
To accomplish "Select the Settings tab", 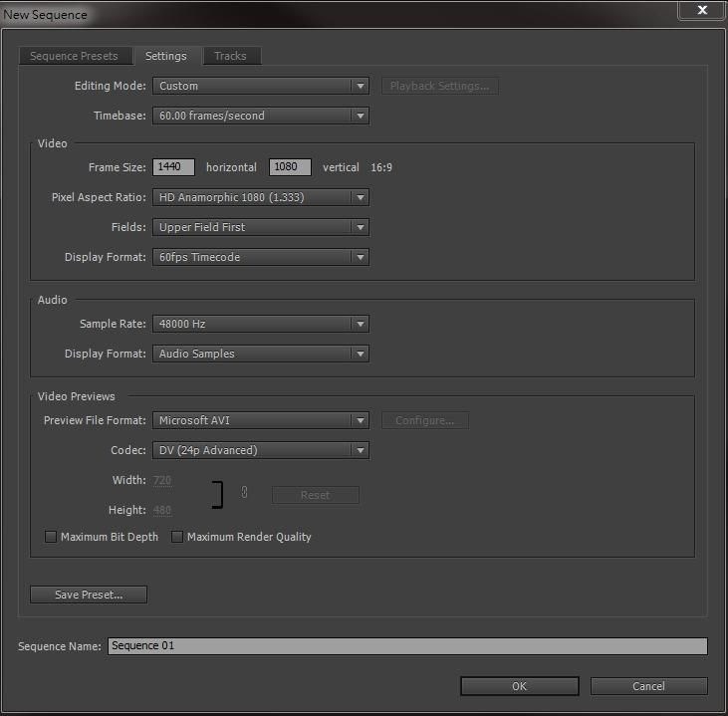I will click(x=165, y=56).
